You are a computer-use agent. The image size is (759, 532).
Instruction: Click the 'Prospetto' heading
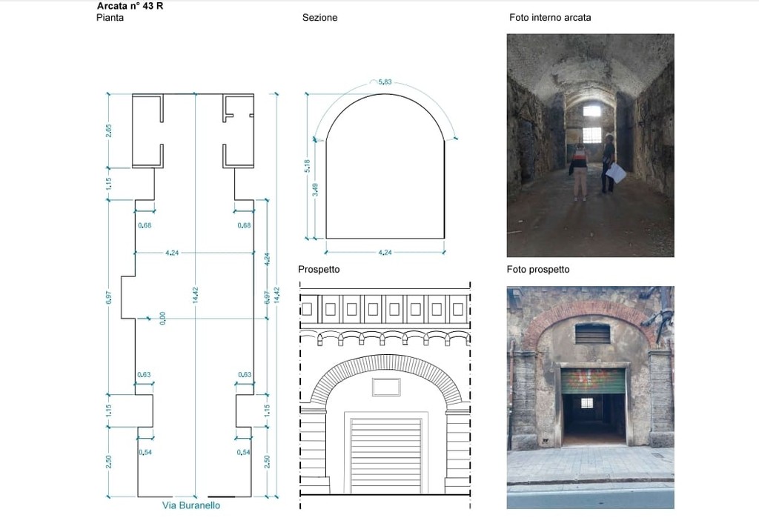click(x=319, y=269)
